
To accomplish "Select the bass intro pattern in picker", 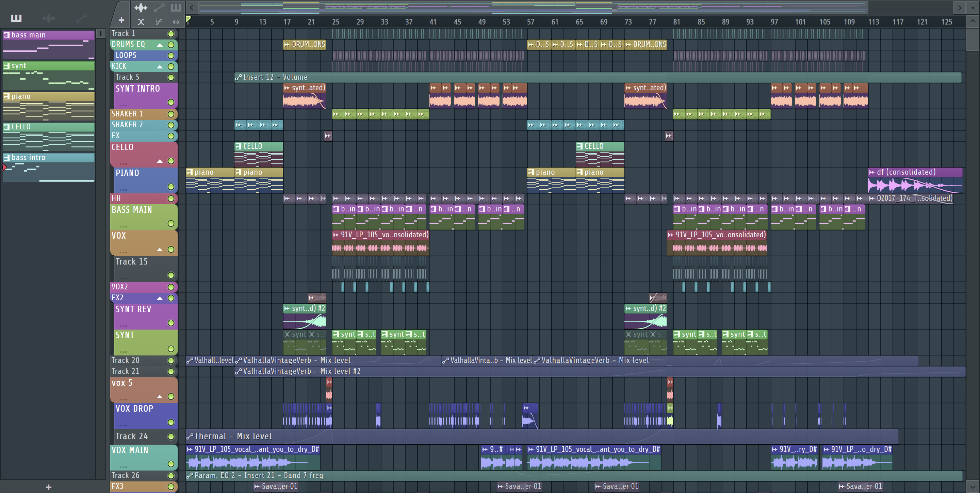I will [x=49, y=168].
